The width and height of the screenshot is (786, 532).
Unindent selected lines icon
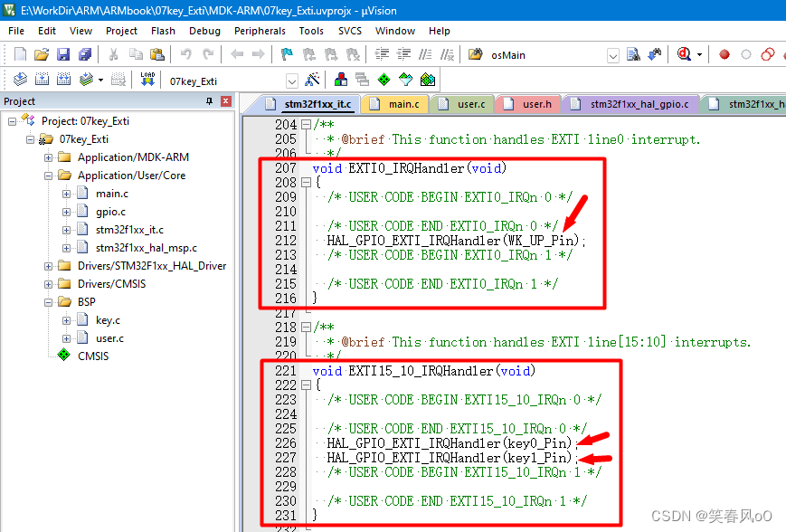pyautogui.click(x=403, y=54)
